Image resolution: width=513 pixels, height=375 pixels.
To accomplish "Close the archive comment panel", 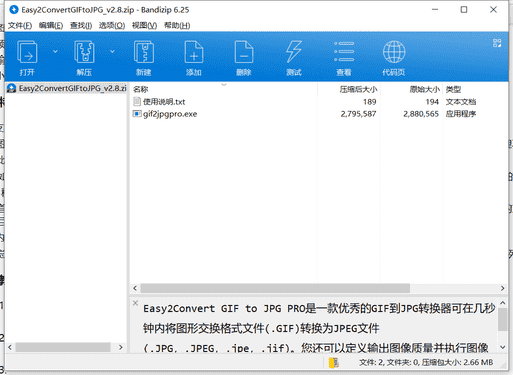I will [135, 303].
